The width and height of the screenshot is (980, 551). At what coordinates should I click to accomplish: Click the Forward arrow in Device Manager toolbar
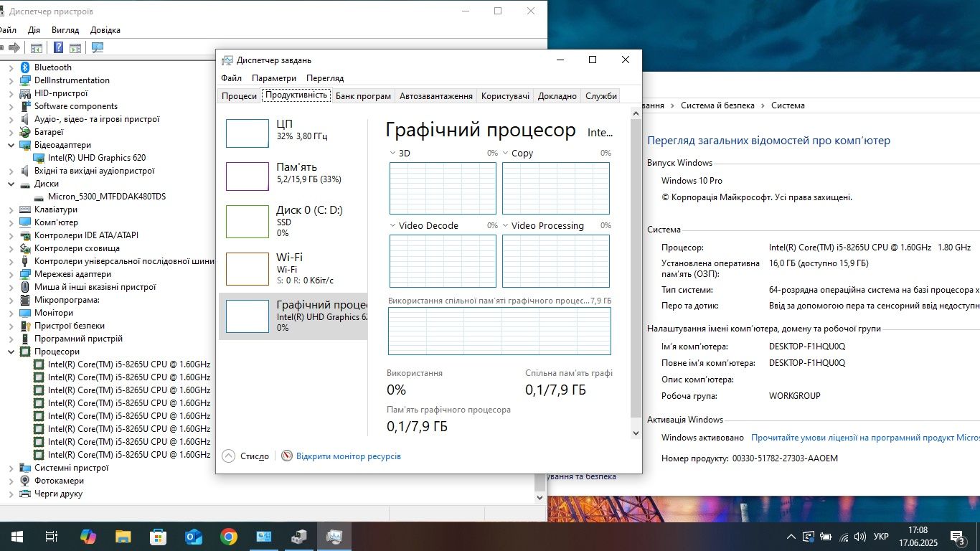[14, 48]
